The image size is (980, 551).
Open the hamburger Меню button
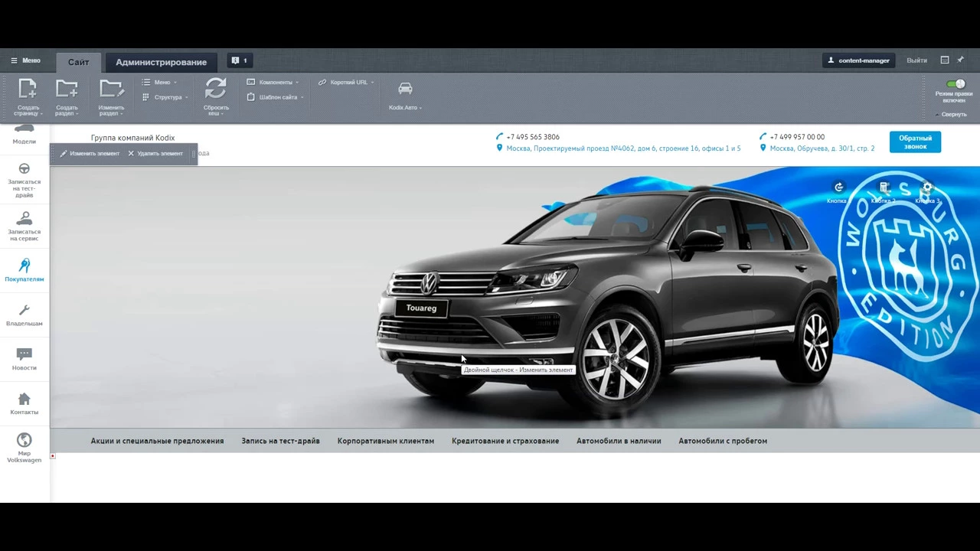click(x=25, y=60)
